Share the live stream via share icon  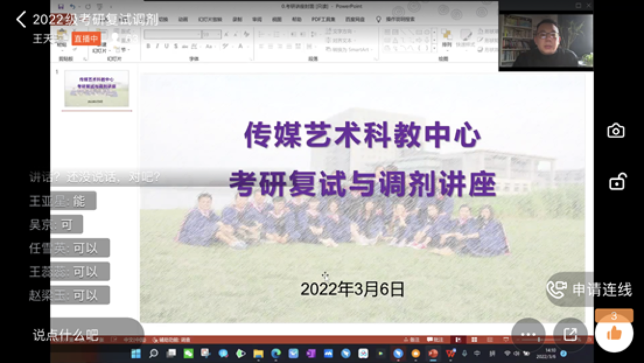click(x=570, y=334)
